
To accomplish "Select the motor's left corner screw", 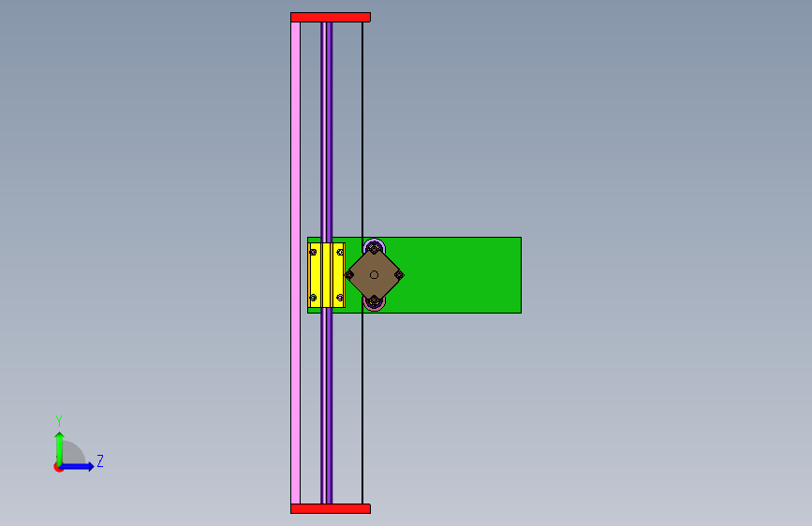I will point(349,275).
